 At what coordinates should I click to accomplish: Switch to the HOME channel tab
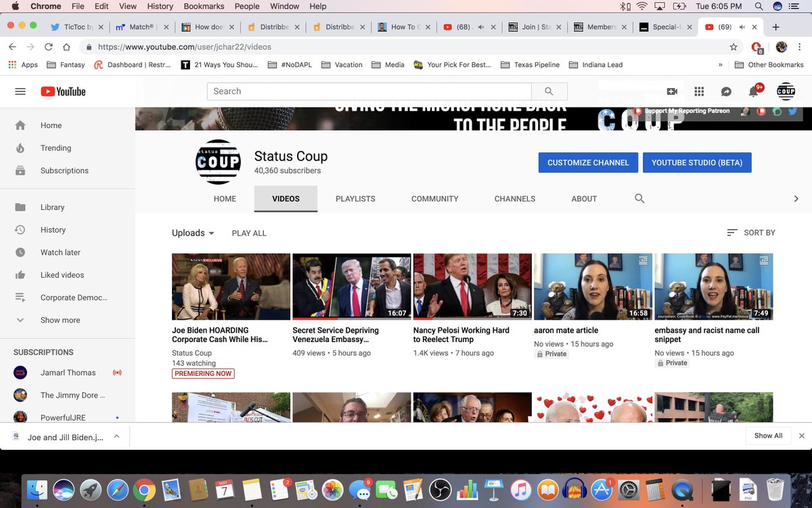point(225,198)
